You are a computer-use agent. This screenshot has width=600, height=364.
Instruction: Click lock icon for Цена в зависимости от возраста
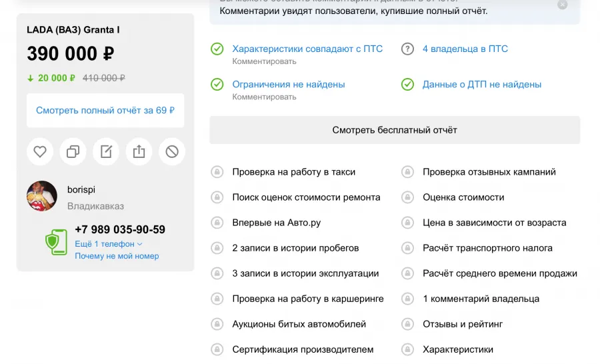(x=407, y=223)
